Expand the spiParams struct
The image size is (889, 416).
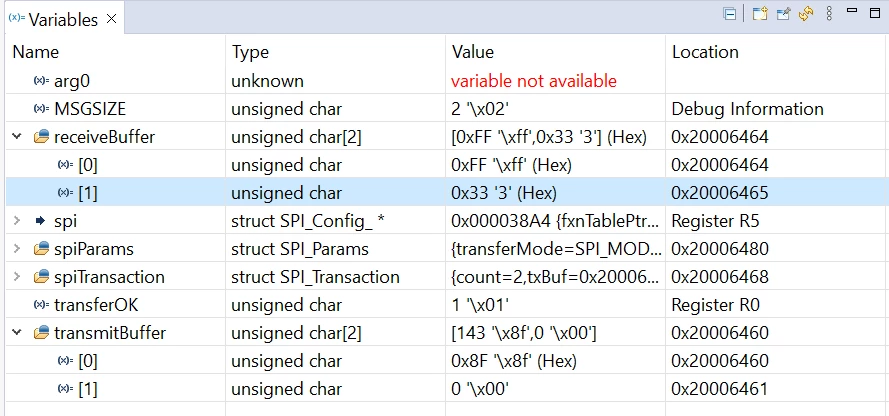point(17,249)
